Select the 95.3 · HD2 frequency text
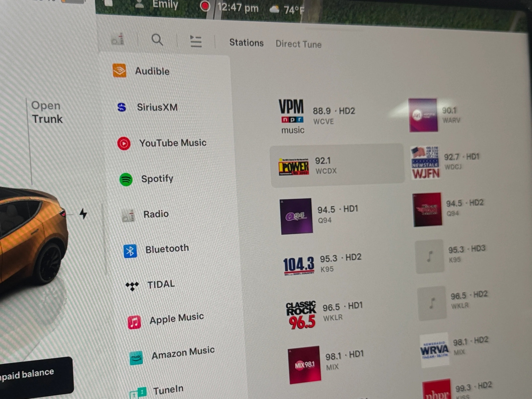This screenshot has width=532, height=399. 340,258
